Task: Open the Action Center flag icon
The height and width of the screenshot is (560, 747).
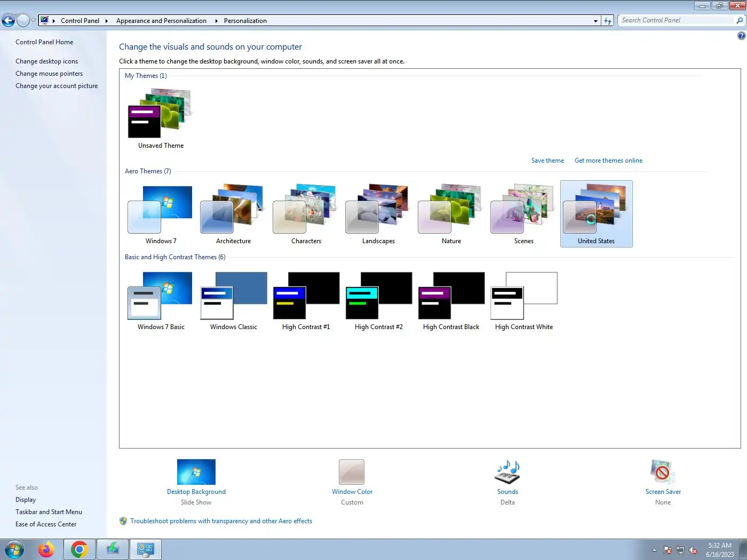Action: click(x=667, y=550)
